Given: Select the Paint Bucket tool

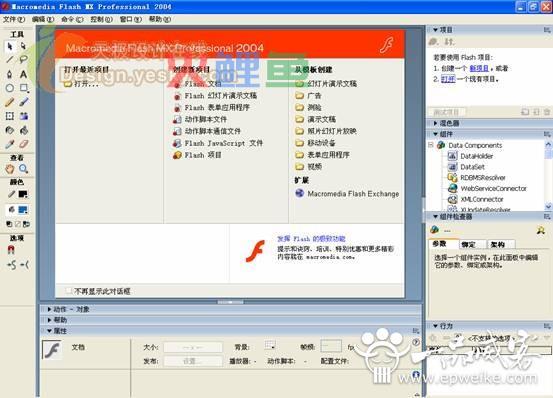Looking at the screenshot, I should click(24, 130).
